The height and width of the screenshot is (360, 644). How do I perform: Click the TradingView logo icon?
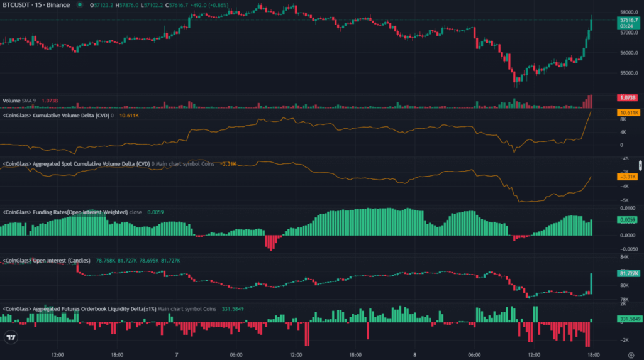(x=11, y=337)
